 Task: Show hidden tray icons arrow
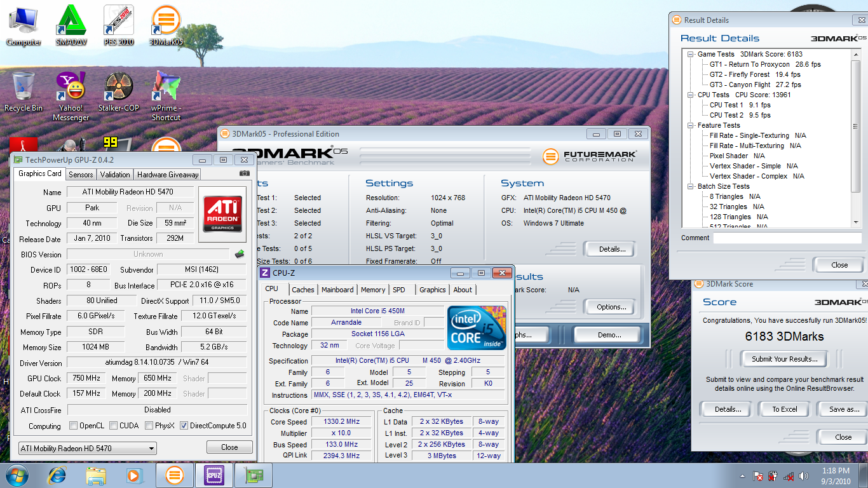[x=742, y=476]
